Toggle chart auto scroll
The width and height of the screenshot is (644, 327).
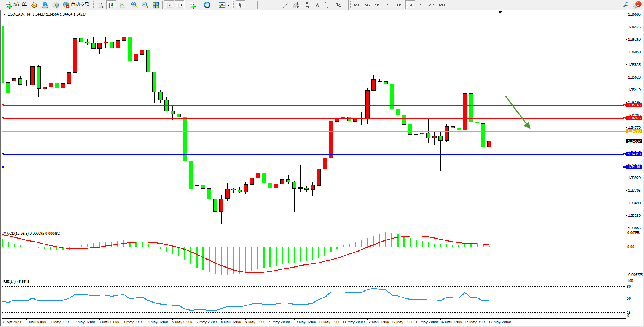click(x=169, y=5)
